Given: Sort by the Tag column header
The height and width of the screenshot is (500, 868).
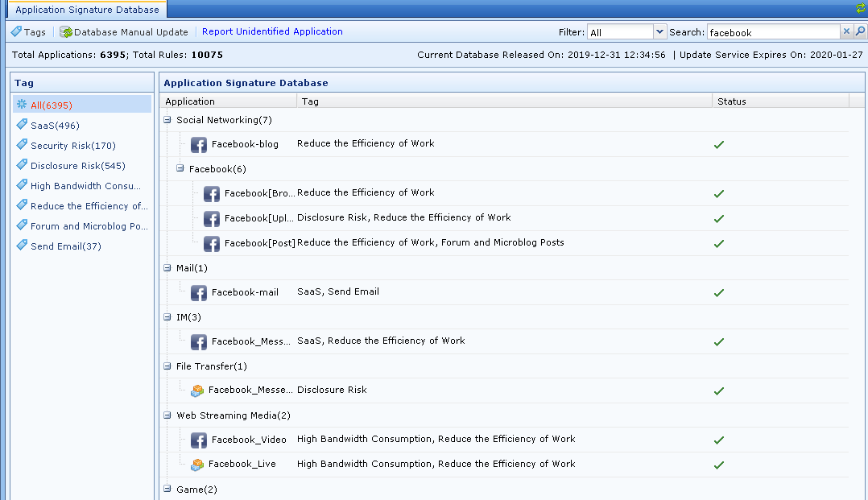Looking at the screenshot, I should [504, 101].
